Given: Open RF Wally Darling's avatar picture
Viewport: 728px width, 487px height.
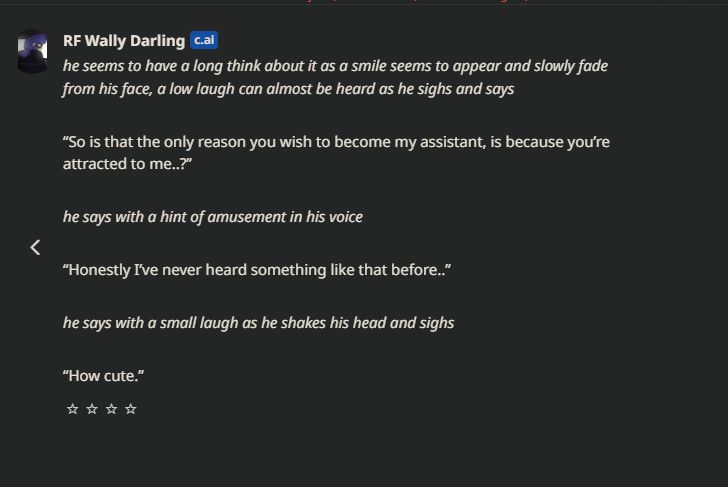Looking at the screenshot, I should pyautogui.click(x=33, y=51).
